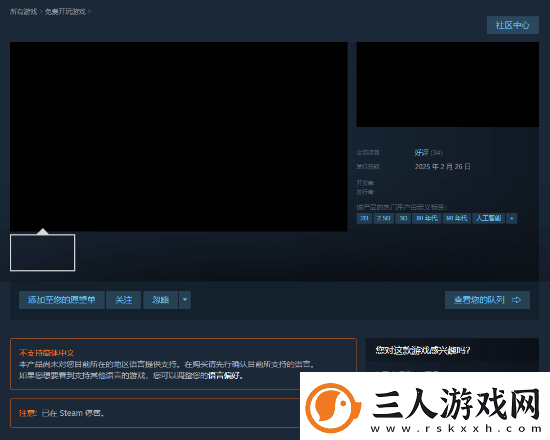
Task: Select the 80 年代 tag
Action: coord(427,218)
